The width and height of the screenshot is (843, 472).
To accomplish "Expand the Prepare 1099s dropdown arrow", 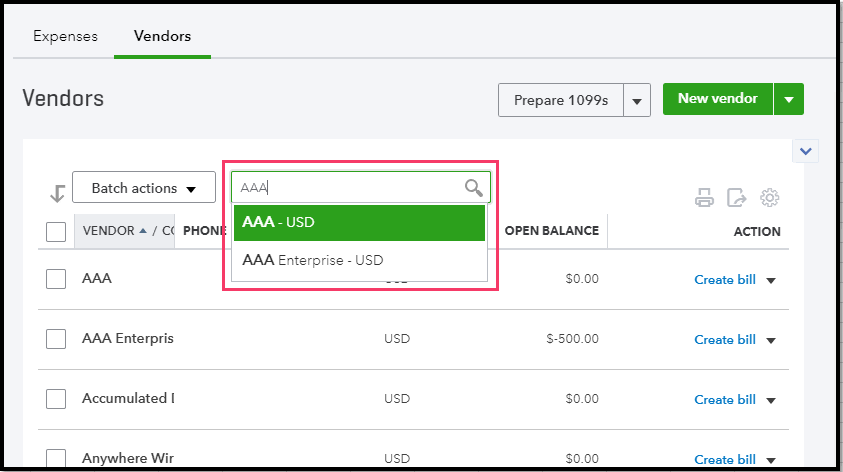I will pos(638,101).
